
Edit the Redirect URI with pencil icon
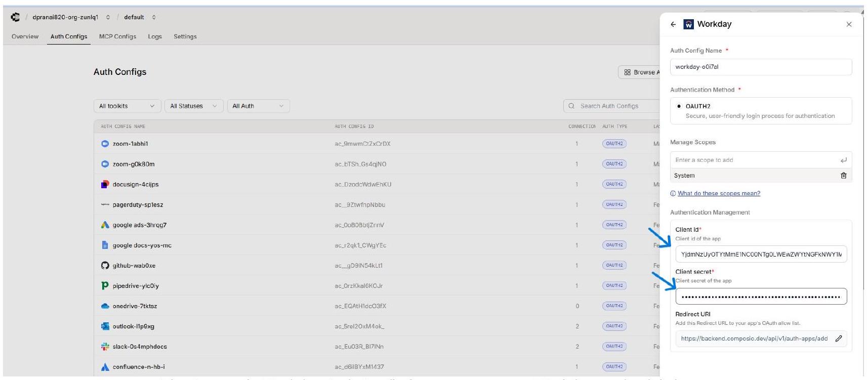(839, 339)
